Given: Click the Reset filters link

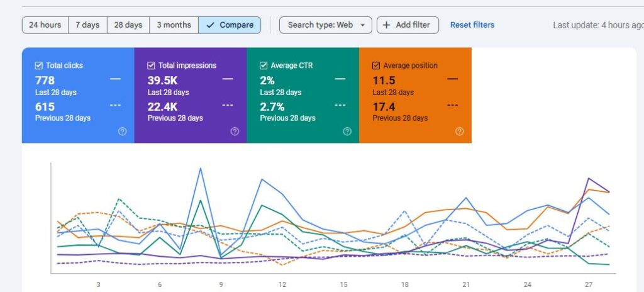Looking at the screenshot, I should click(472, 25).
